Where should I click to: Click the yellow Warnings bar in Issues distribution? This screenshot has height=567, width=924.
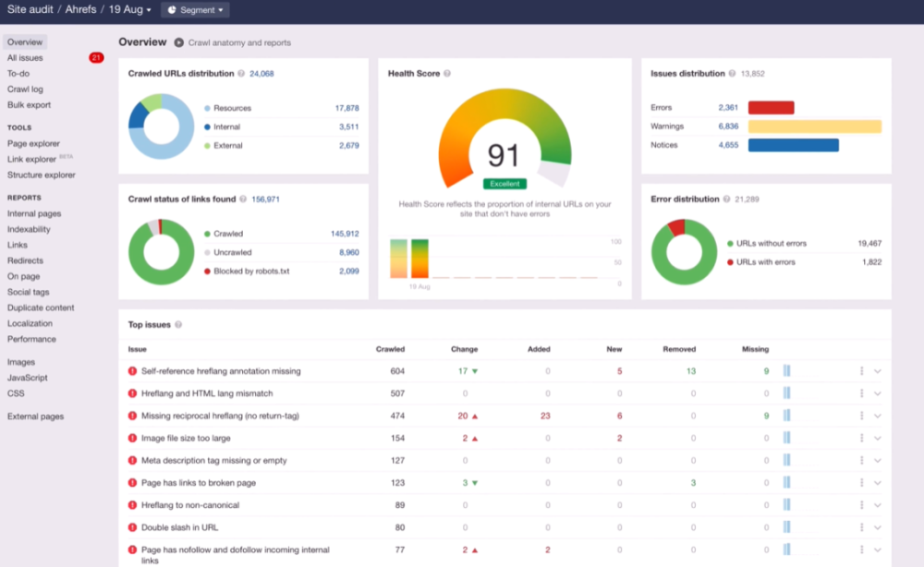[x=814, y=127]
